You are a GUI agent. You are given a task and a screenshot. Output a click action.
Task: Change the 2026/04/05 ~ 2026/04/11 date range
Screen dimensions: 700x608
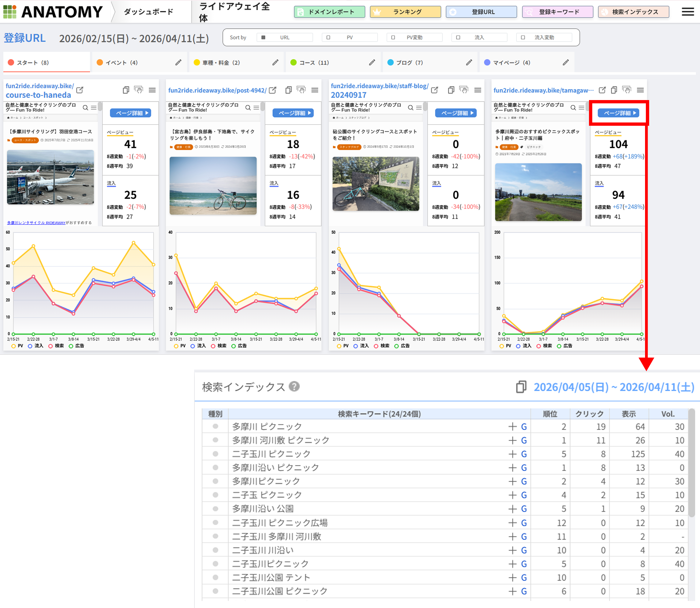pos(614,387)
